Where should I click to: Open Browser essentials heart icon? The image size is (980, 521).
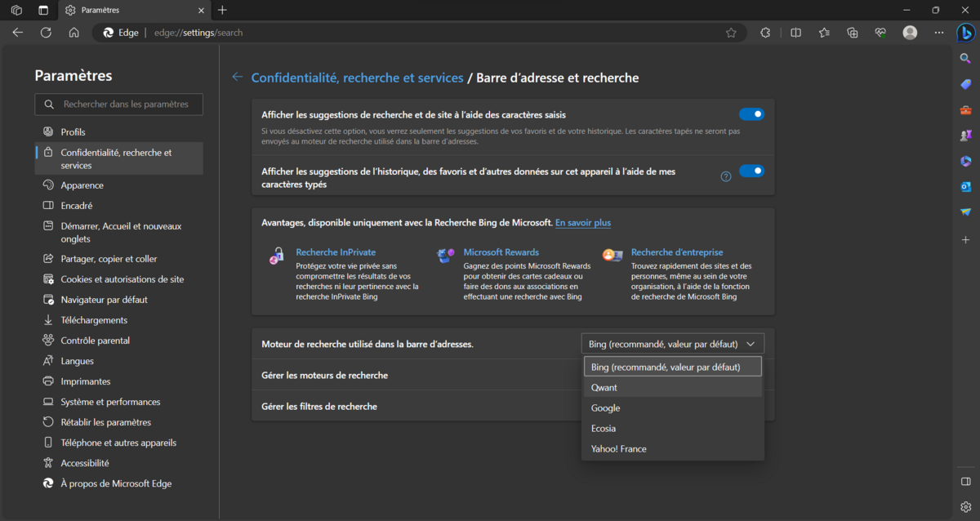pos(880,33)
